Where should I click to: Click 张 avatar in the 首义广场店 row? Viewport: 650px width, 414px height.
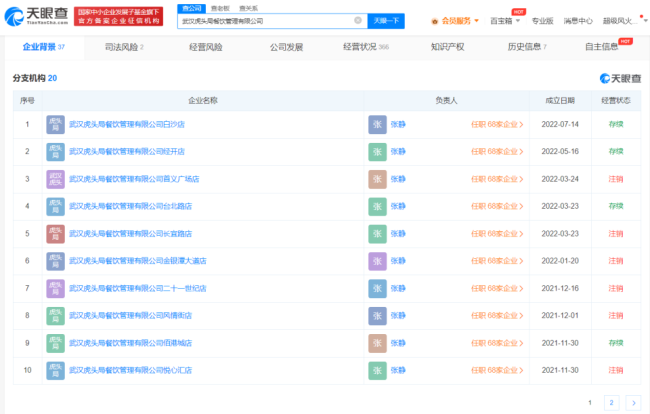[x=377, y=179]
